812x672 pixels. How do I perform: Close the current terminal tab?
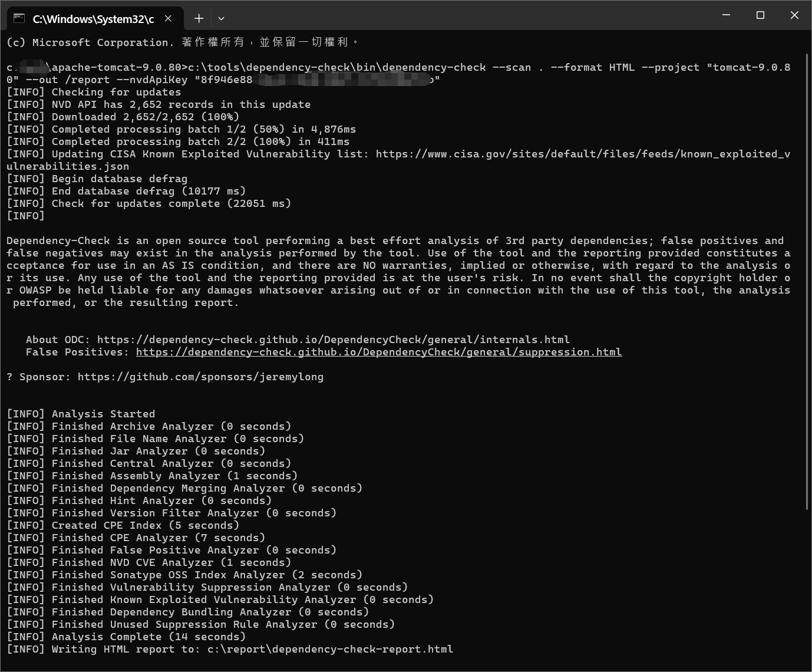click(x=168, y=19)
